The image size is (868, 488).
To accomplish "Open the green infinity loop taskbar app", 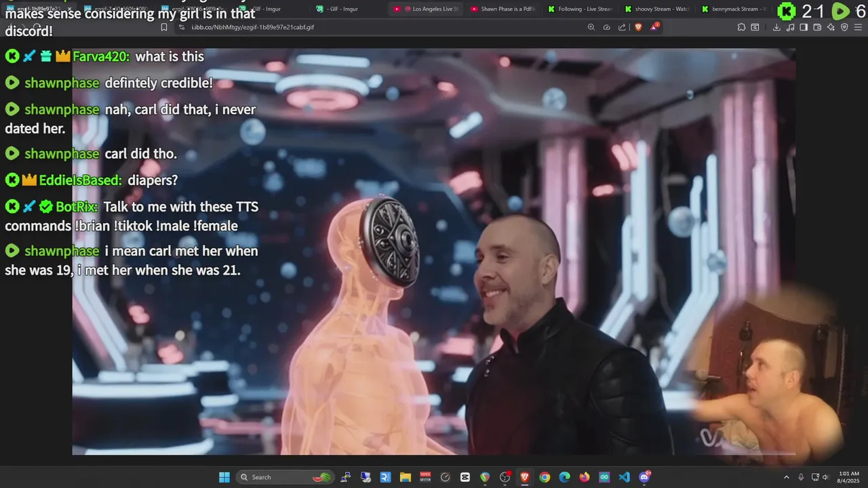I will point(604,477).
